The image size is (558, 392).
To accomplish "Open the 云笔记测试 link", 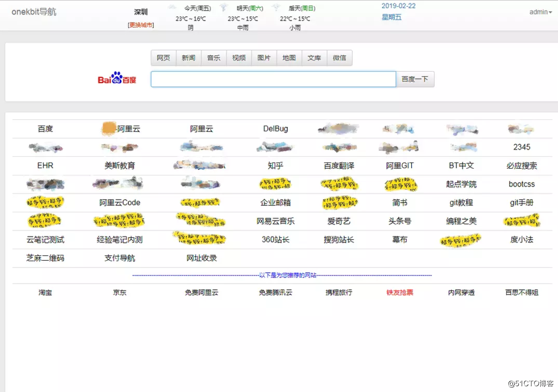I will 45,239.
